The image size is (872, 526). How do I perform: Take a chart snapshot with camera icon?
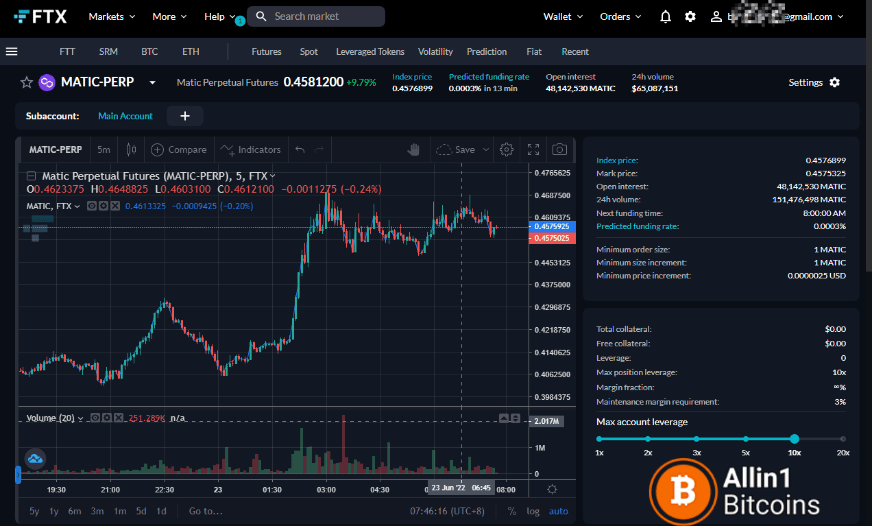coord(559,150)
